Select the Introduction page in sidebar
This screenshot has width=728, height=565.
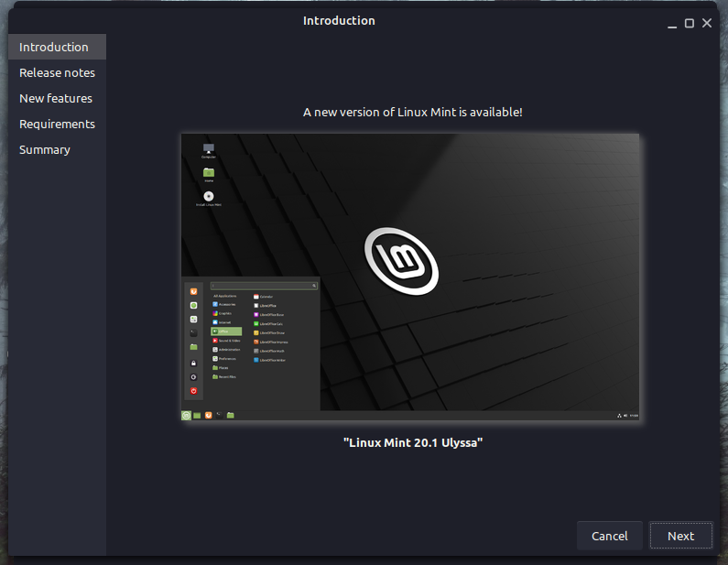57,47
